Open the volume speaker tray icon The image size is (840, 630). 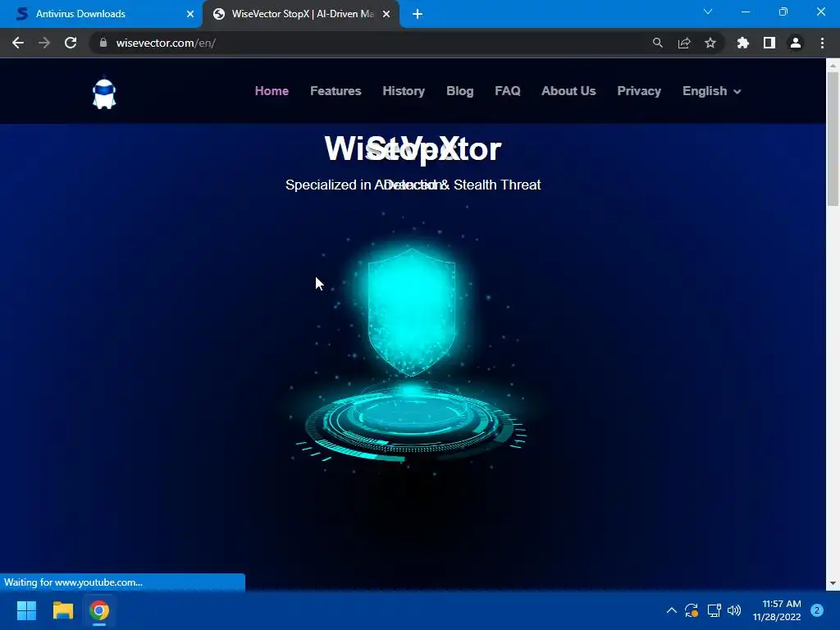(734, 610)
